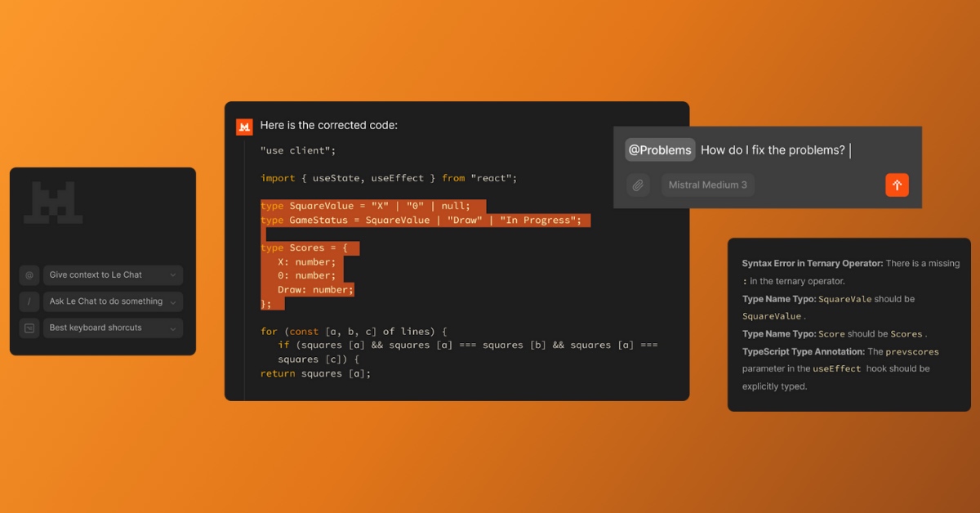Expand 'Best keyboard shorcuts' chevron
Screen dimensions: 980x513
tap(172, 328)
